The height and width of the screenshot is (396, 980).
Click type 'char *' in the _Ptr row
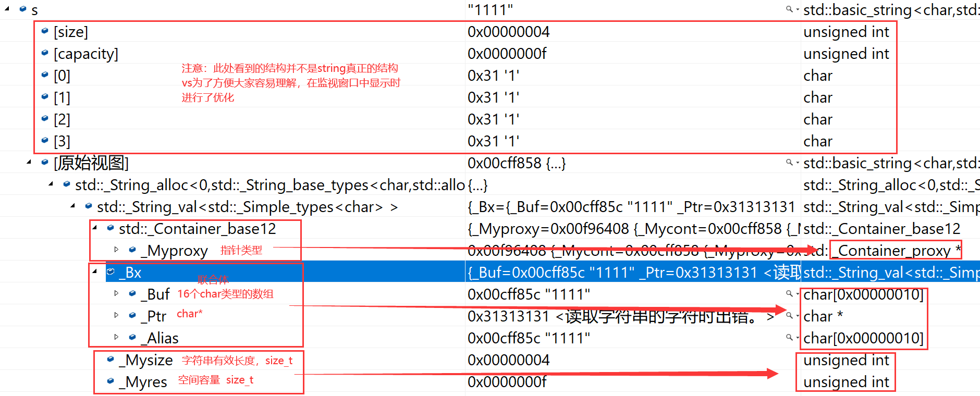coord(823,316)
